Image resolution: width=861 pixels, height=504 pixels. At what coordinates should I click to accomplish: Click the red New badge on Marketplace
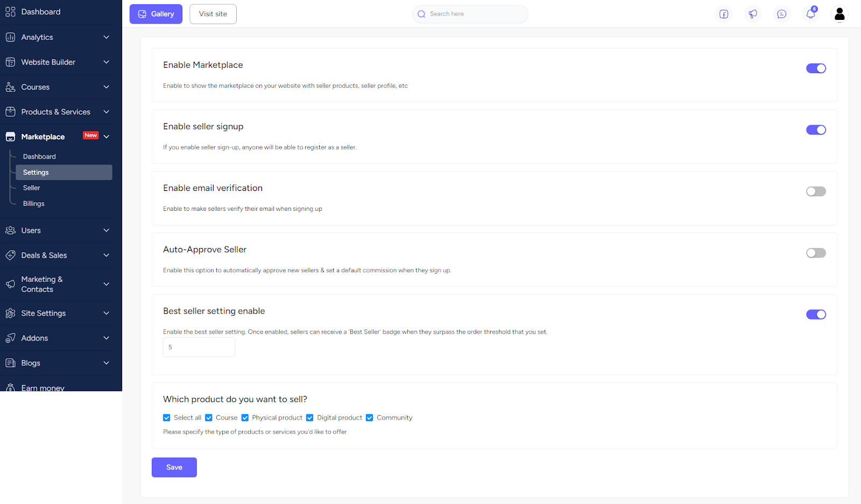click(91, 135)
